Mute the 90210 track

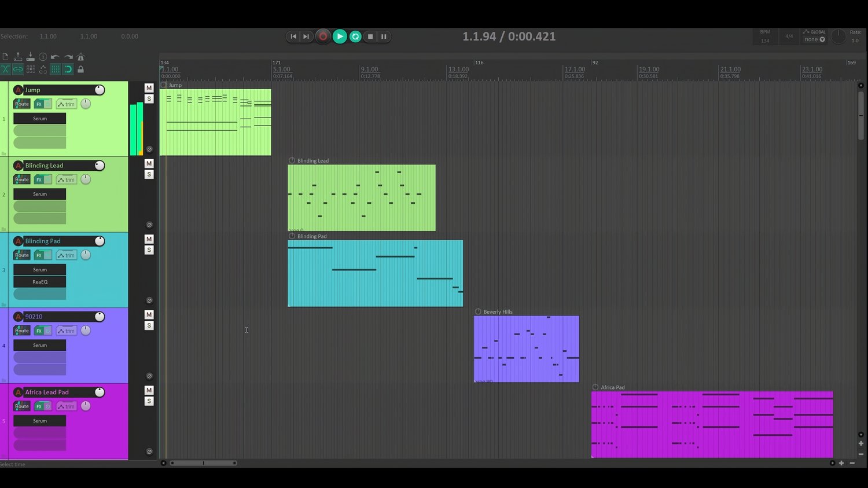click(x=149, y=314)
